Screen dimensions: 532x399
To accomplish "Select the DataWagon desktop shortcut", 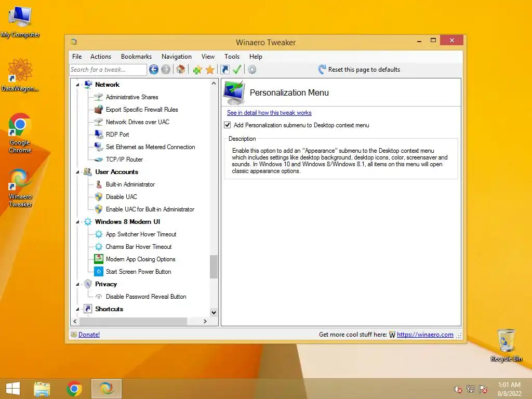I will (20, 75).
